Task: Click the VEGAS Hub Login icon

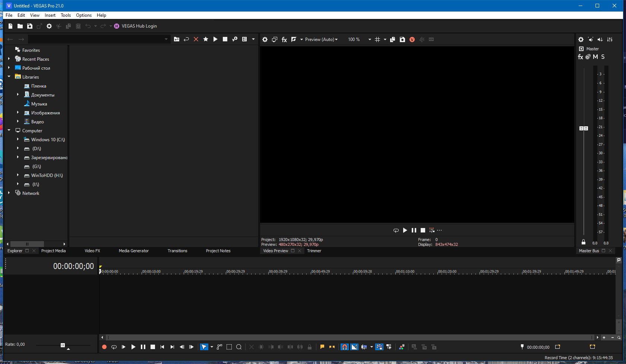Action: coord(117,26)
